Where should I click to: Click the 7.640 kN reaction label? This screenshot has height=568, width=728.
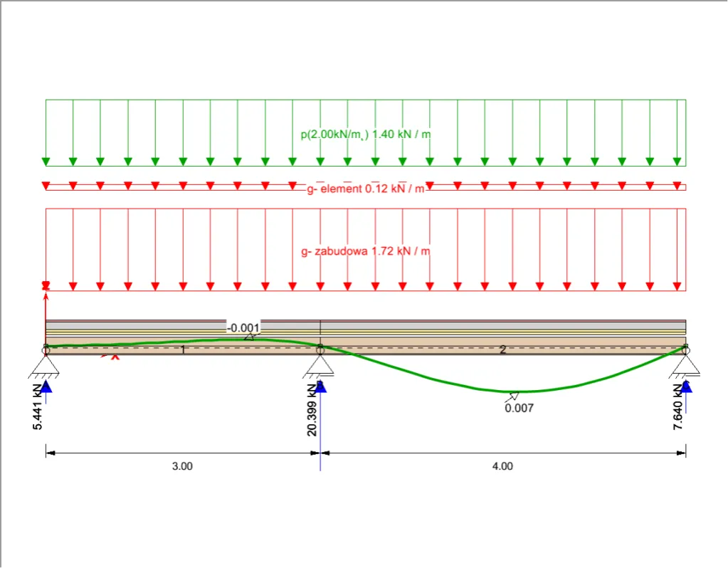tap(677, 406)
